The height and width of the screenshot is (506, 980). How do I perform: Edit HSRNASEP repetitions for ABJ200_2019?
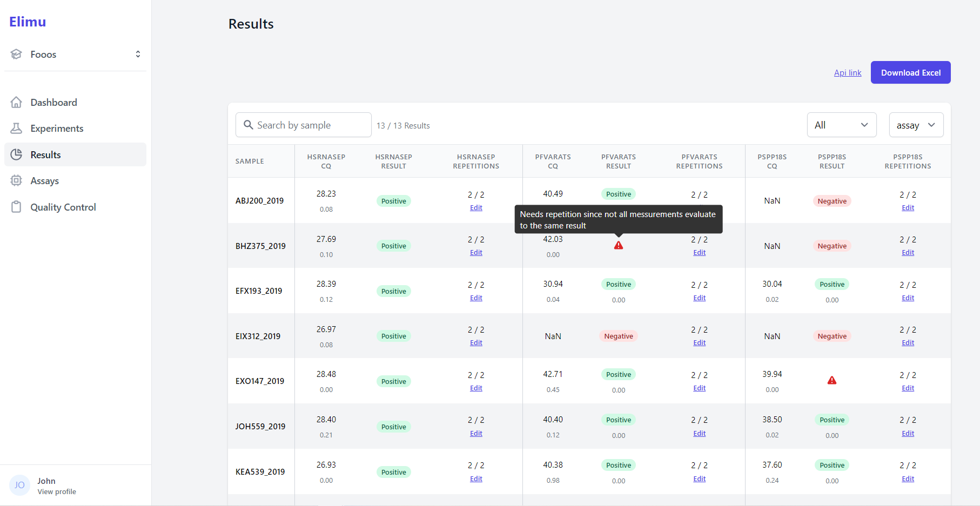pyautogui.click(x=476, y=208)
